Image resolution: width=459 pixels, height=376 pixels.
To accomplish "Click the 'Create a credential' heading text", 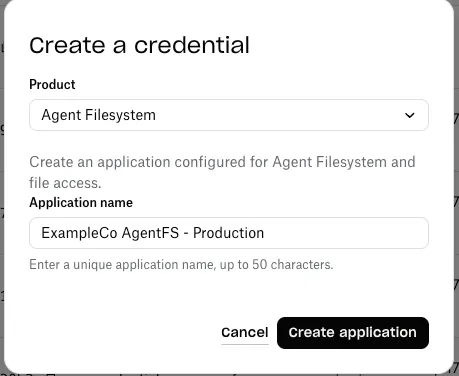I will (139, 45).
